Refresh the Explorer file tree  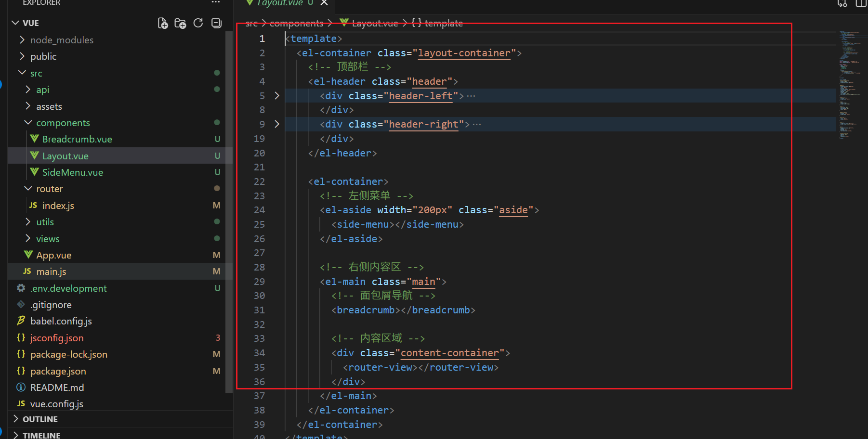point(198,23)
